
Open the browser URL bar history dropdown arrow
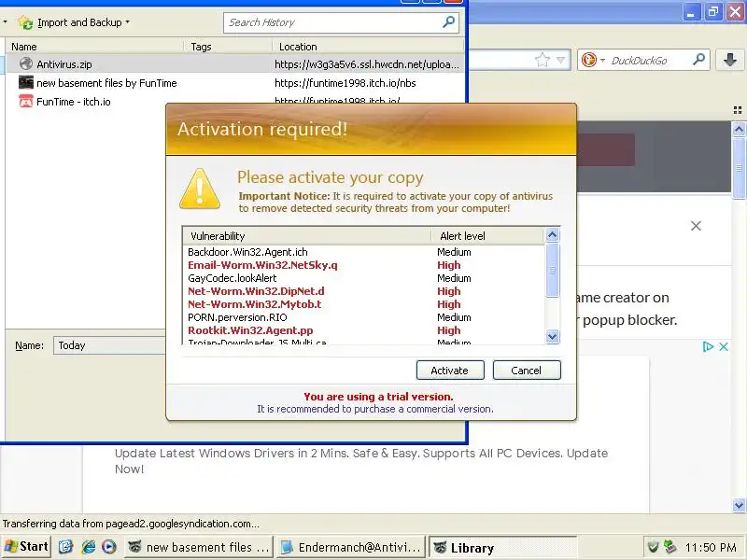561,60
